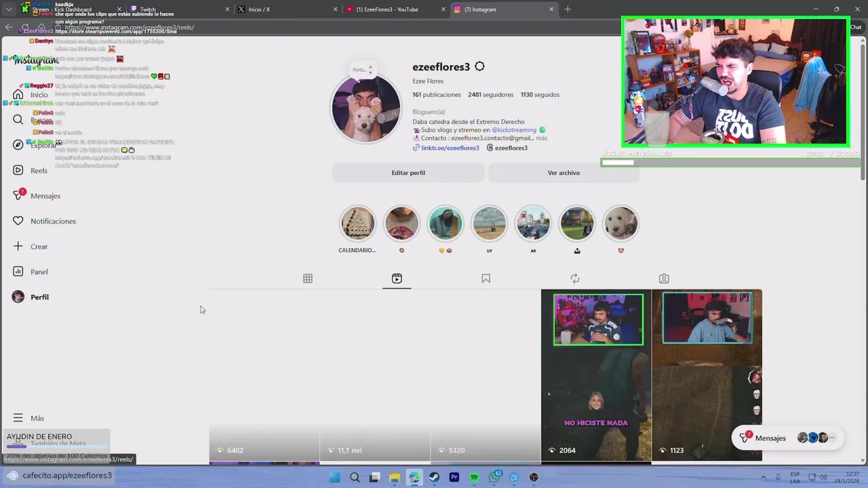Open reel with 2064 views

[596, 375]
